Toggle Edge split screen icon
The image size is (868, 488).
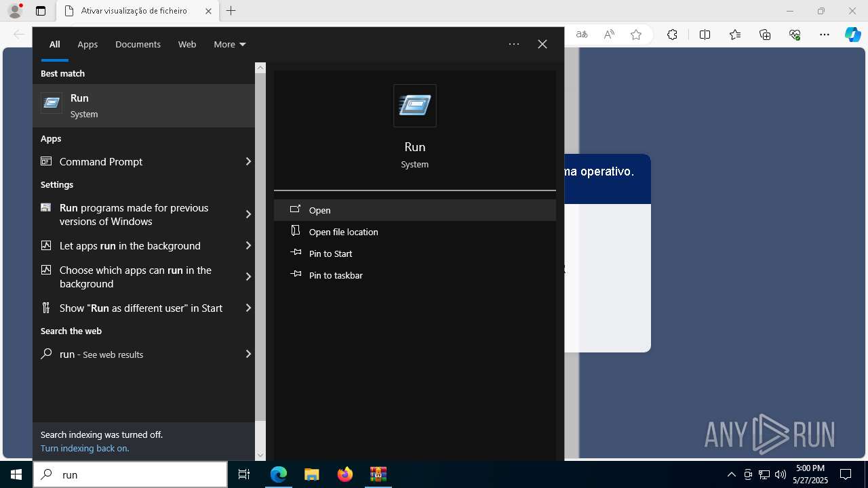[x=705, y=35]
